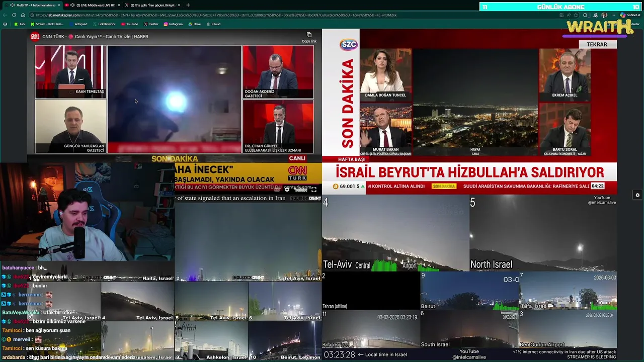Open the iCloud bookmark
This screenshot has height=362, width=644.
coord(213,24)
